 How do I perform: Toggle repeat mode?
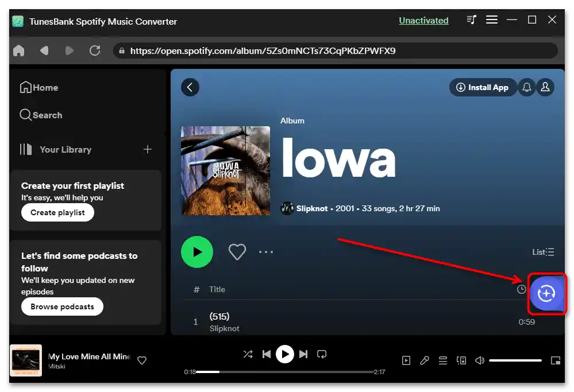coord(322,354)
